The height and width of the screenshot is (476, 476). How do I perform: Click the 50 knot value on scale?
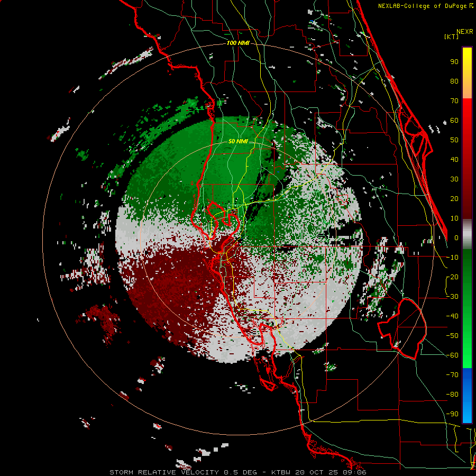[x=454, y=140]
